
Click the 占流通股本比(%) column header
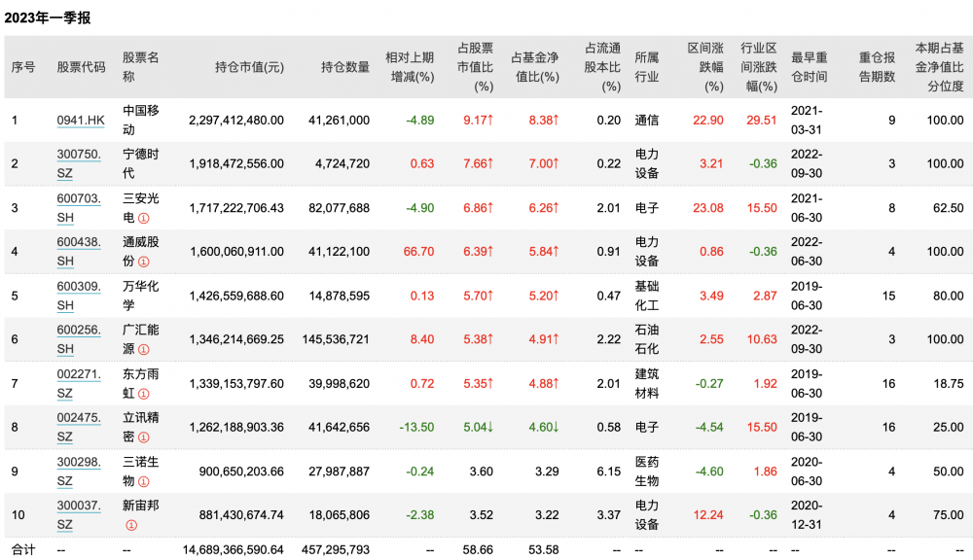[602, 67]
